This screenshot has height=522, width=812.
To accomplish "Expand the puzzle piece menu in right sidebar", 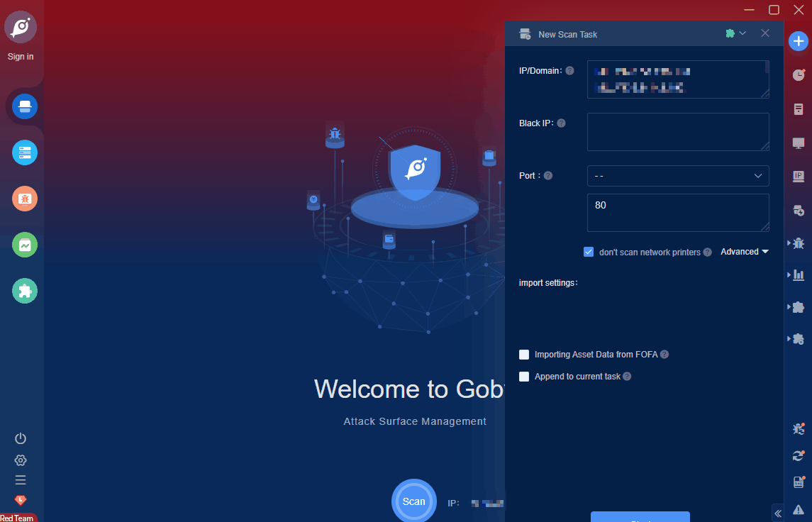I will 796,307.
